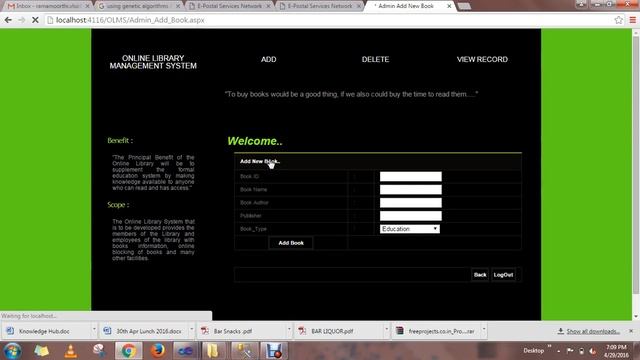This screenshot has height=360, width=640.
Task: Open the Chrome hamburger menu
Action: coord(633,20)
